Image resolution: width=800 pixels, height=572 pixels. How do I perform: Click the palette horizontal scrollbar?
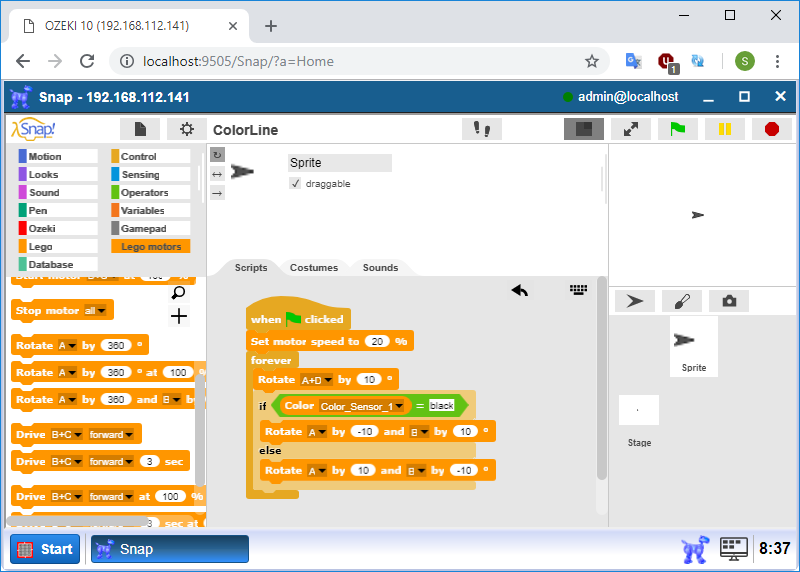(77, 521)
